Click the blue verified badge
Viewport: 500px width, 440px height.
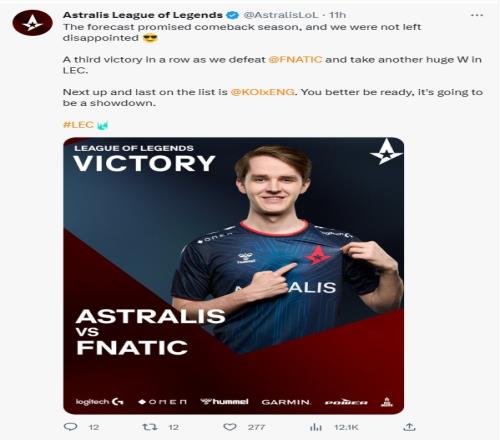point(232,15)
